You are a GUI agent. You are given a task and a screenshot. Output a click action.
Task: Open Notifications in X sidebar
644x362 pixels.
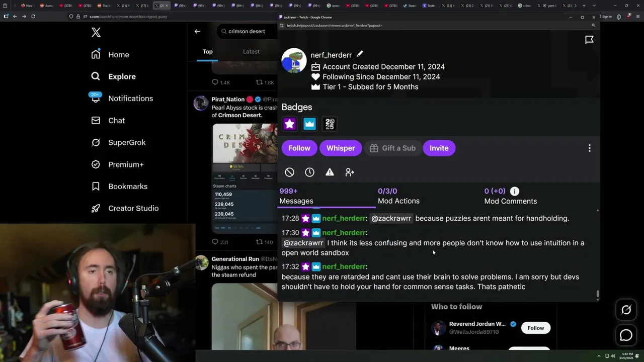pyautogui.click(x=130, y=99)
